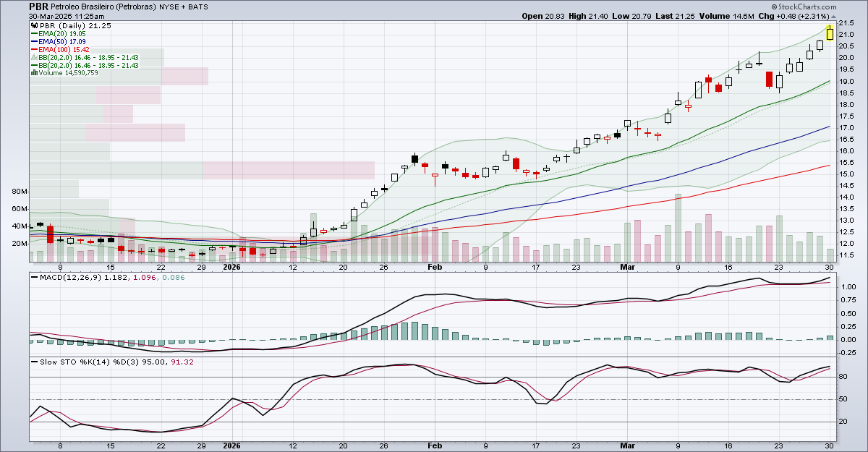Click the EMA(100) 15.42 legend entry

(65, 49)
